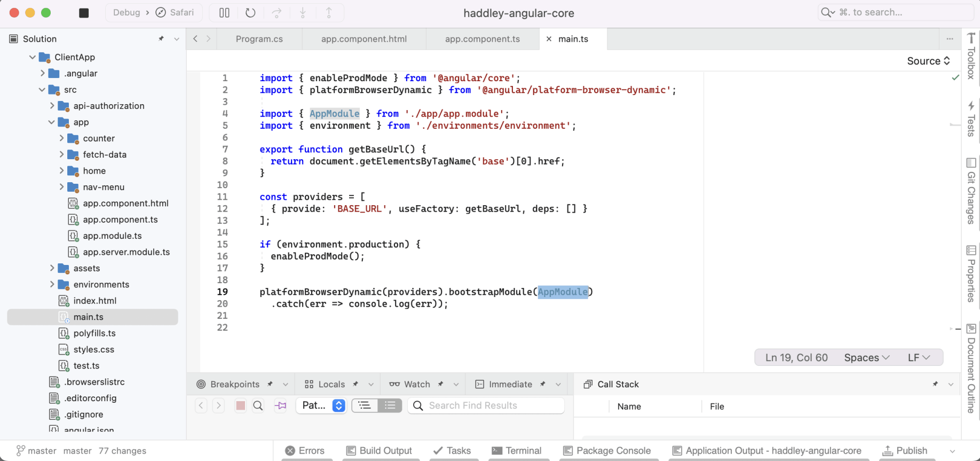
Task: Open polyfills.ts in the solution tree
Action: pyautogui.click(x=94, y=333)
